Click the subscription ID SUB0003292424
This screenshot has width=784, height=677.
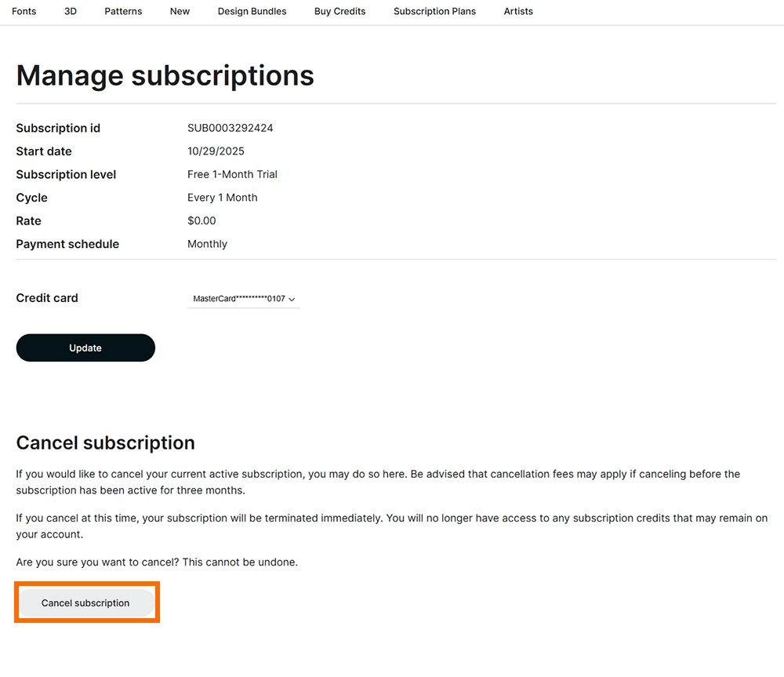(230, 128)
